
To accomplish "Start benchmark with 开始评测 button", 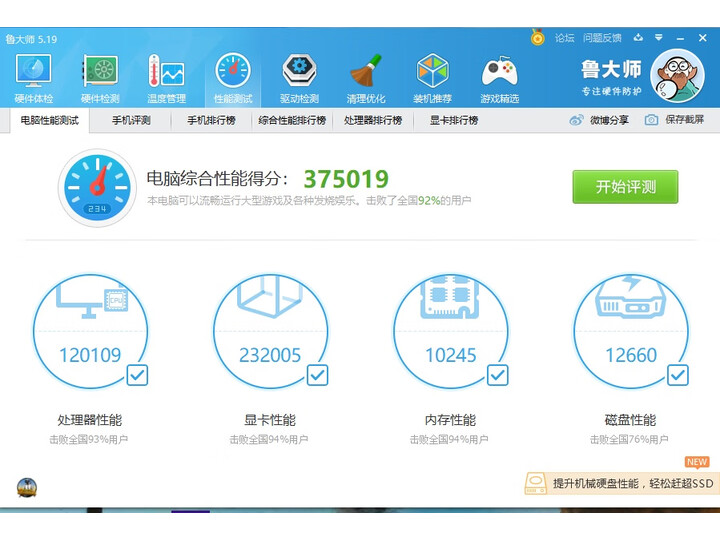I will click(625, 187).
